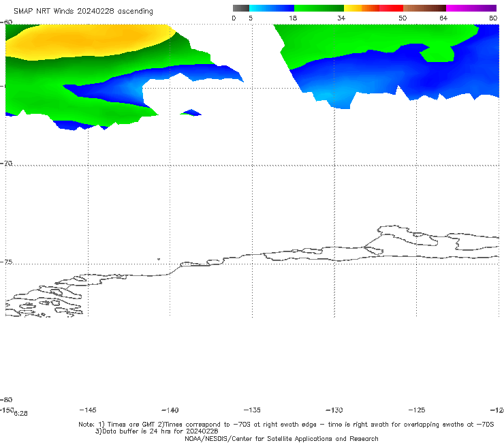Screen dimensions: 504x443
Task: Click the color bar label '34'
Action: [341, 18]
